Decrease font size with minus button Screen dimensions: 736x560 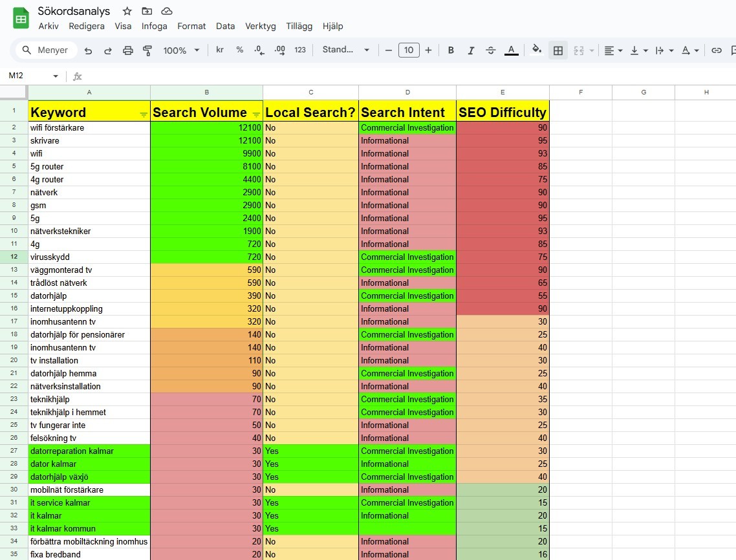[388, 50]
